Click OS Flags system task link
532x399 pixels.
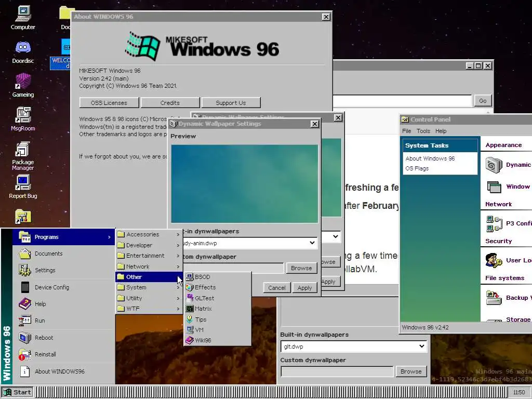pyautogui.click(x=417, y=168)
